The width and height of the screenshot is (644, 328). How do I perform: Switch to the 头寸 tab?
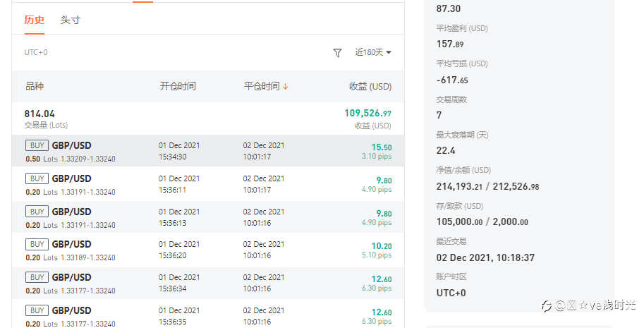click(71, 20)
